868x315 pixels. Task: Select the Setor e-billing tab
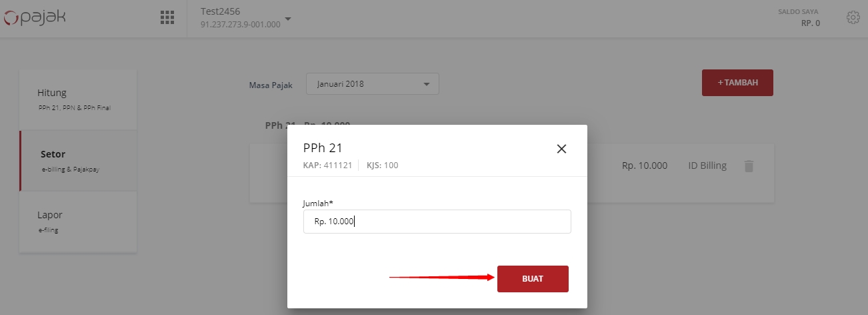(x=78, y=161)
